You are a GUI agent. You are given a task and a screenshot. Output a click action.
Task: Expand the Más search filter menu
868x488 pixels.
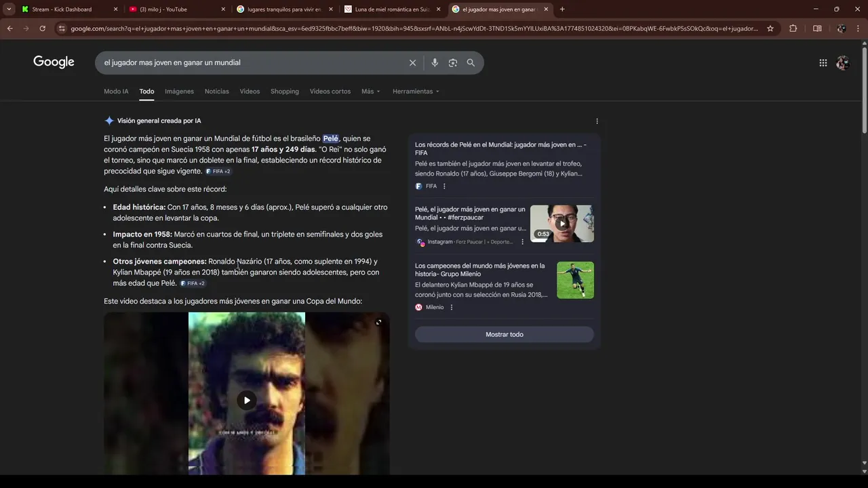click(371, 91)
